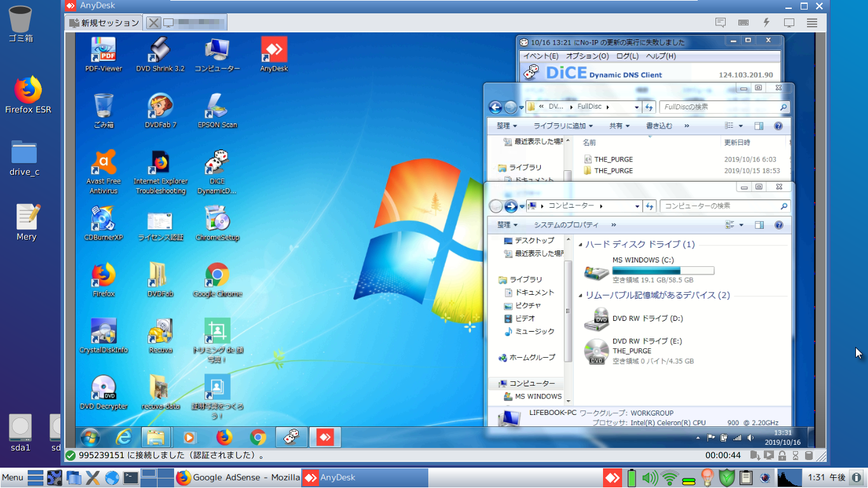Select ホームグループ in navigation pane

point(527,357)
